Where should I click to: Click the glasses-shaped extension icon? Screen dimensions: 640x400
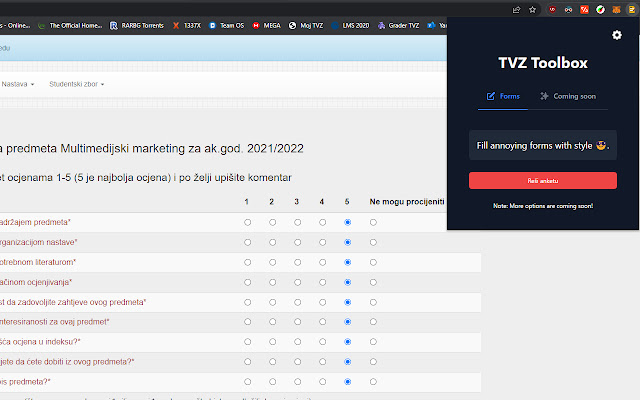coord(568,10)
